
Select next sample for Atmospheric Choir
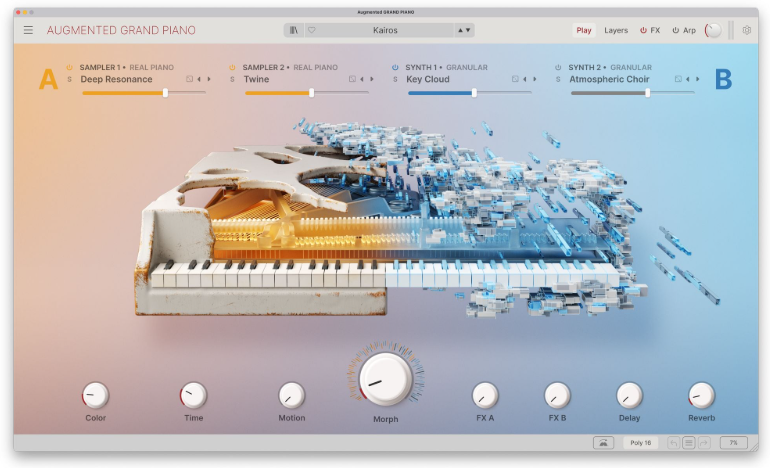click(x=697, y=79)
